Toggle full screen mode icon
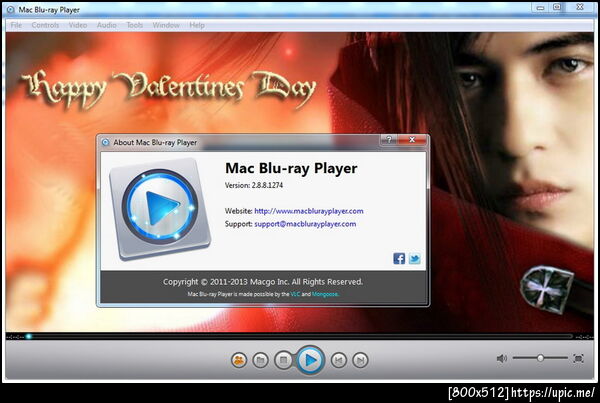Image resolution: width=600 pixels, height=403 pixels. click(x=579, y=358)
